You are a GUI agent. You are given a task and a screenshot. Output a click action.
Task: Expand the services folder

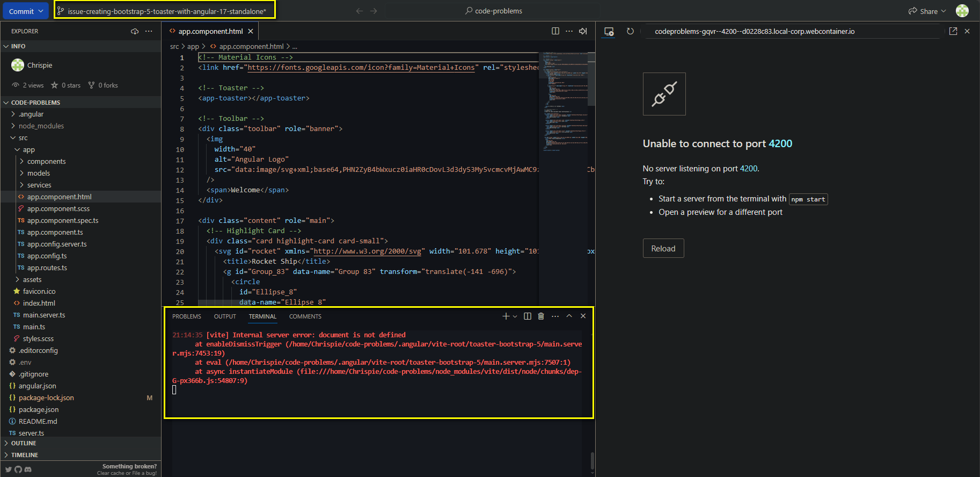[x=81, y=185]
